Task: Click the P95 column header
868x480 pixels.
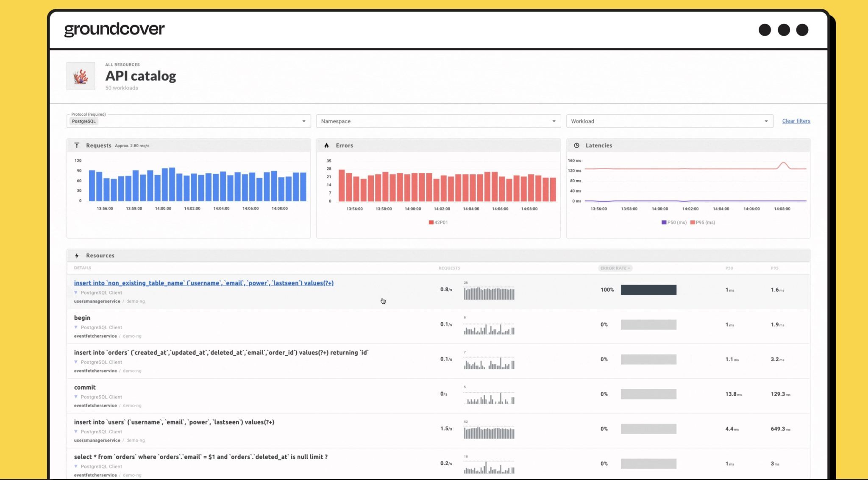Action: click(x=774, y=268)
